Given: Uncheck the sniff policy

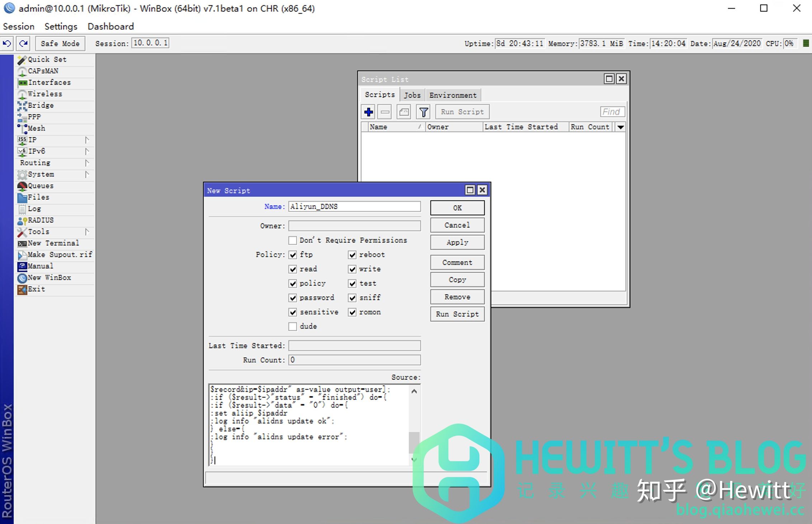Looking at the screenshot, I should click(x=352, y=298).
